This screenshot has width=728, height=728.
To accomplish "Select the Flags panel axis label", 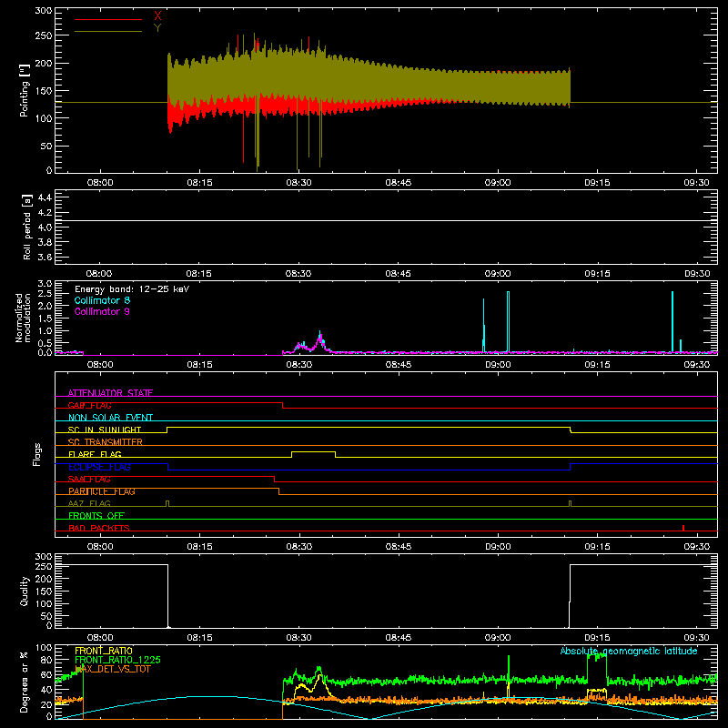I will pos(37,454).
